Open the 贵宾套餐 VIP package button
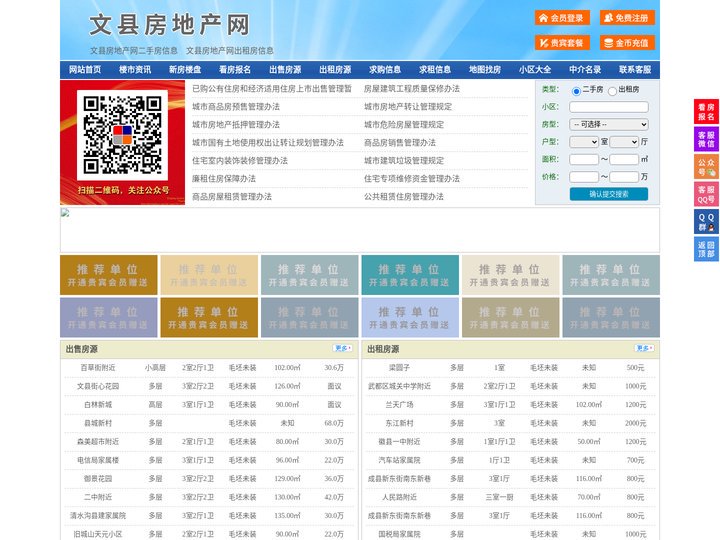This screenshot has height=540, width=720. tap(562, 43)
